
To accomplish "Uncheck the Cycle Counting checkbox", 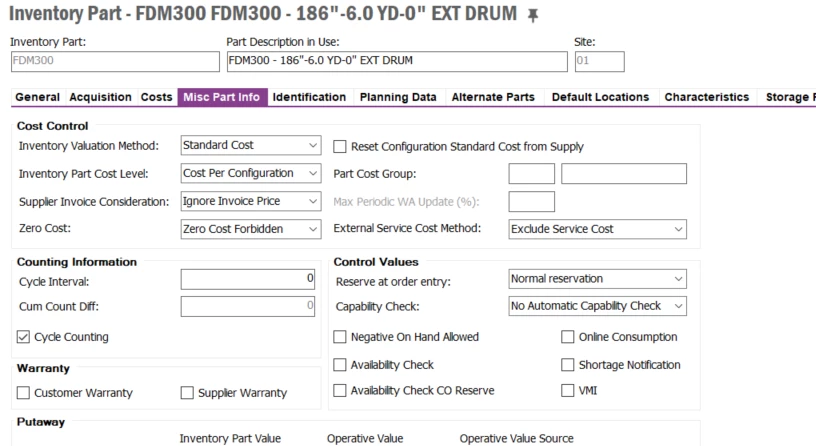I will pyautogui.click(x=25, y=337).
